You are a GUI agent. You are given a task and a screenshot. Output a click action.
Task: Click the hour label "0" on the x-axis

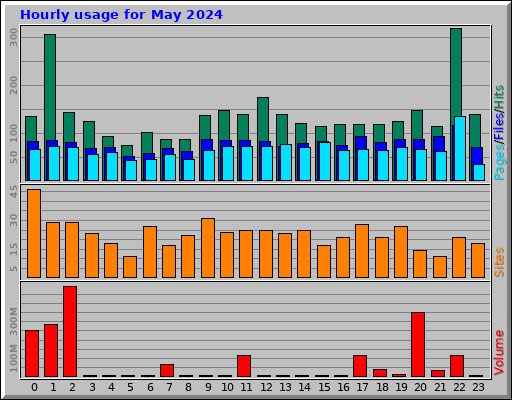coord(34,387)
